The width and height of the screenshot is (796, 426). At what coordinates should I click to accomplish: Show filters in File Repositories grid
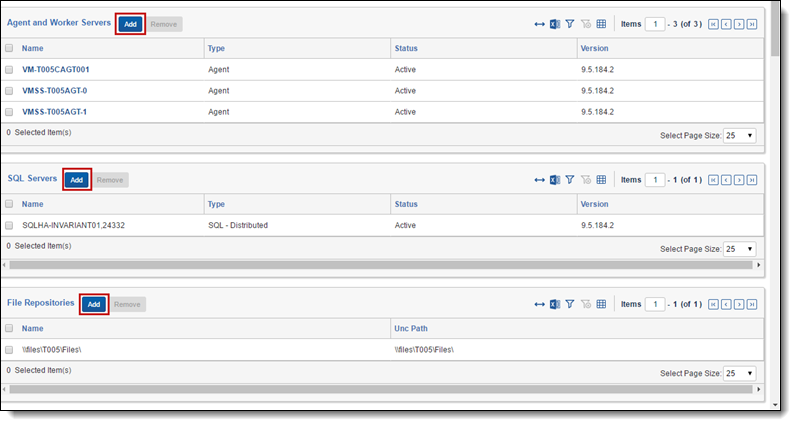569,304
